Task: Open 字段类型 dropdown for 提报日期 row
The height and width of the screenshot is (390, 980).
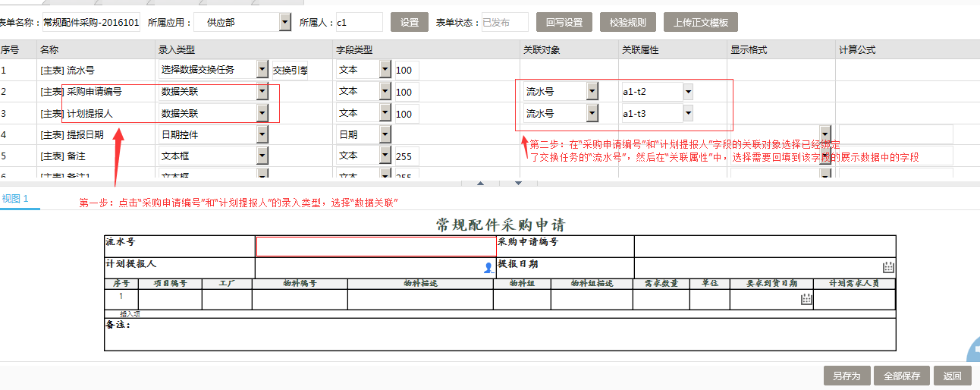Action: pyautogui.click(x=385, y=135)
